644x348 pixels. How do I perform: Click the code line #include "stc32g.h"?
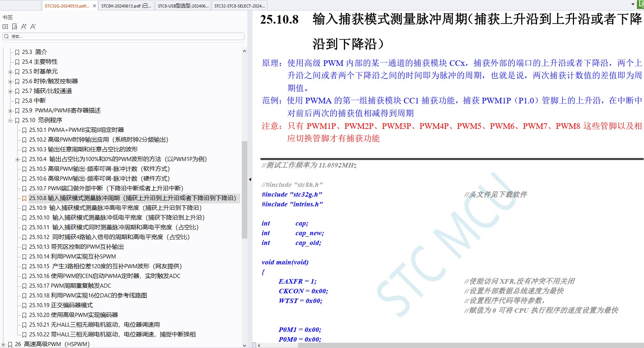(x=292, y=194)
